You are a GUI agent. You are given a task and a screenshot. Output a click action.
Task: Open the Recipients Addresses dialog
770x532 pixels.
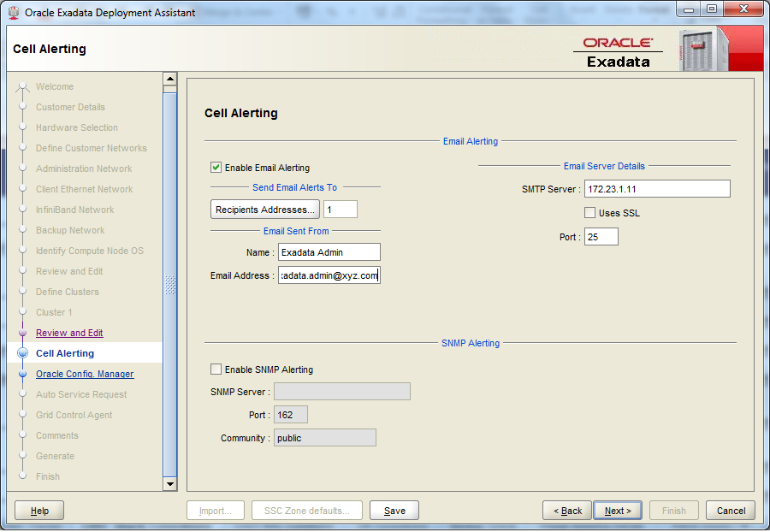tap(264, 209)
